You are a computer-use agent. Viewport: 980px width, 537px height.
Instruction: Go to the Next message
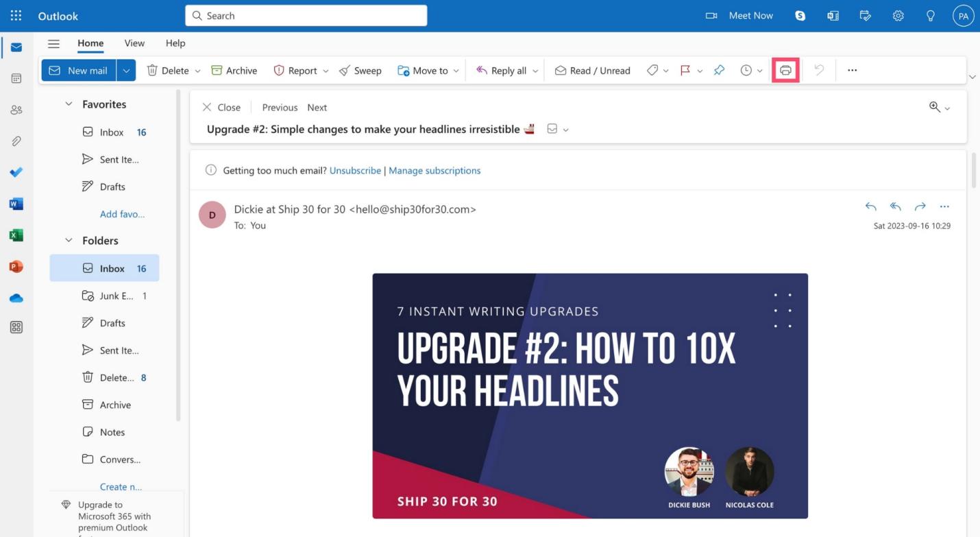pos(317,107)
